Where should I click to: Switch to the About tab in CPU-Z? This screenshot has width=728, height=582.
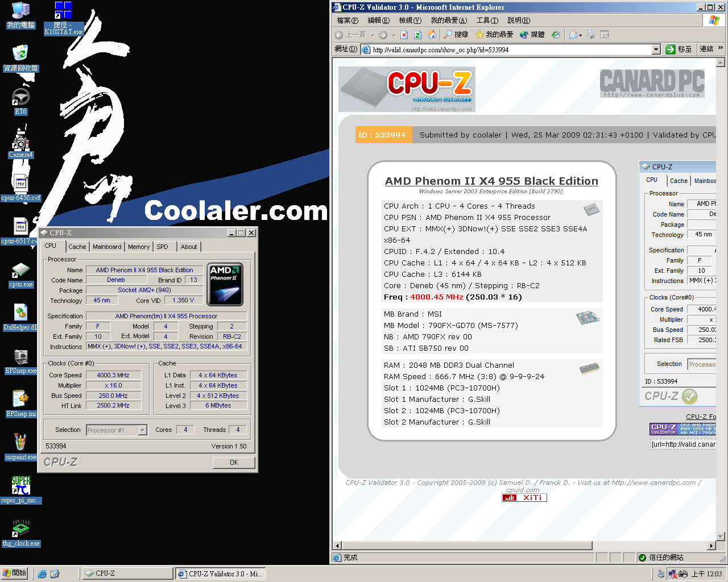click(189, 247)
